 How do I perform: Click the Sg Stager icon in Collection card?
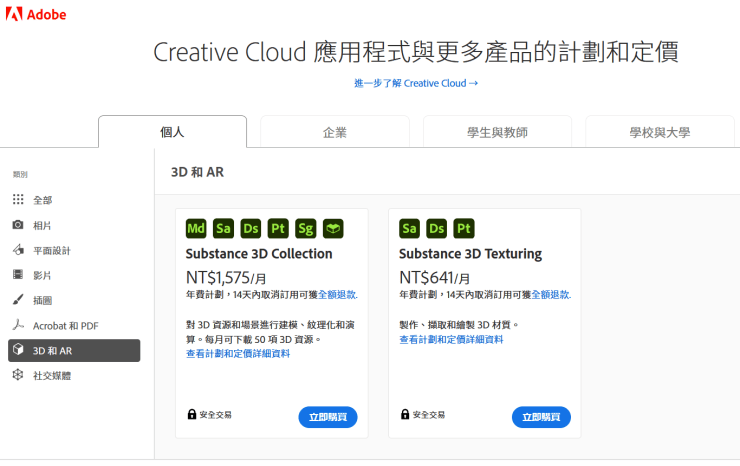305,229
